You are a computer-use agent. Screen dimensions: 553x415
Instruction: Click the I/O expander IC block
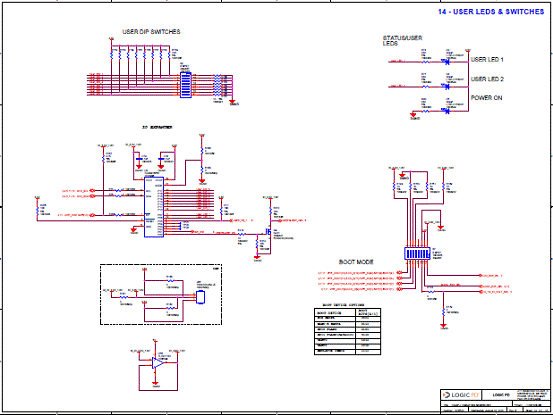tap(154, 207)
